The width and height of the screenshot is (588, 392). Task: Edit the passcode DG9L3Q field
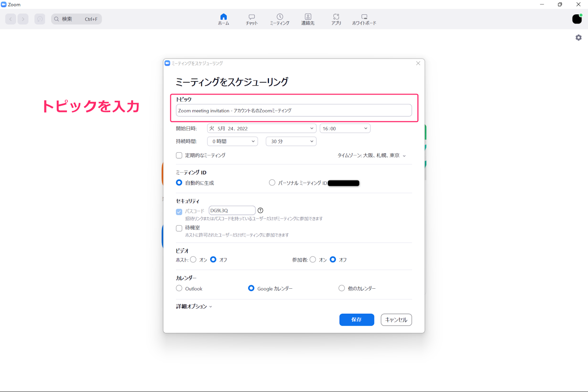232,210
